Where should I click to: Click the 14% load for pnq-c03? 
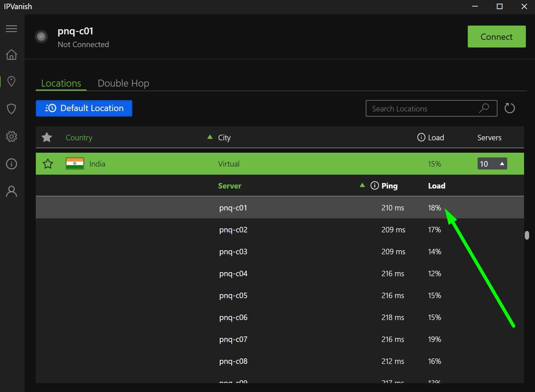[x=435, y=252]
